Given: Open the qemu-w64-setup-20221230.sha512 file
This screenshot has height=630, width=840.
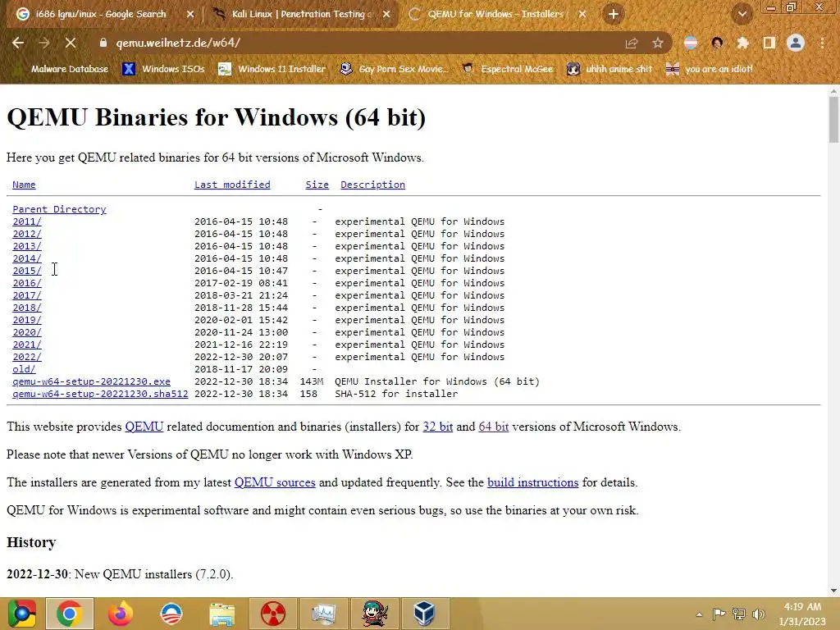Looking at the screenshot, I should click(x=100, y=395).
